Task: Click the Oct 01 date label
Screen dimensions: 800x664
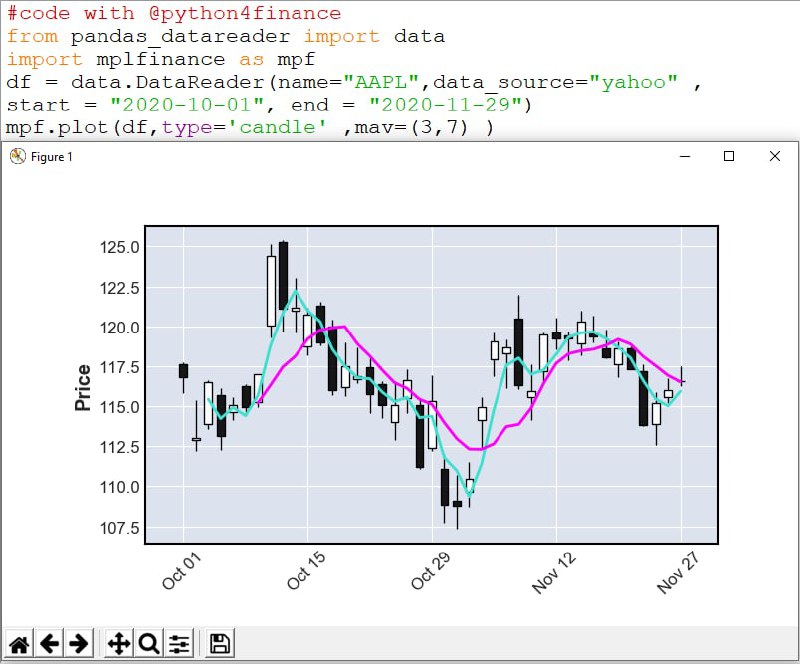Action: tap(182, 571)
